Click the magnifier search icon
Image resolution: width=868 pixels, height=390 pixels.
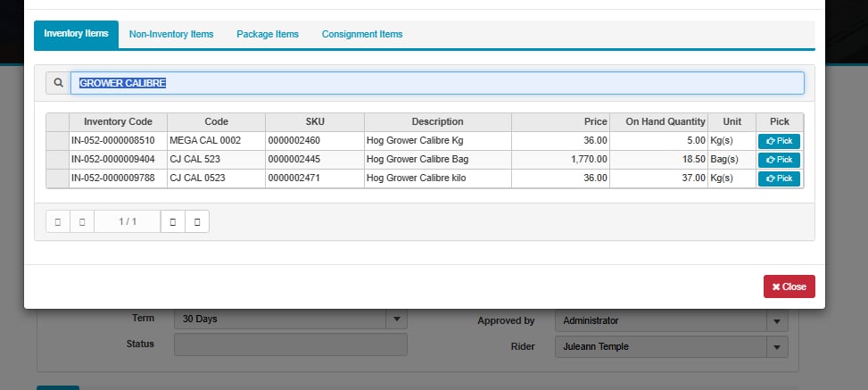tap(58, 83)
